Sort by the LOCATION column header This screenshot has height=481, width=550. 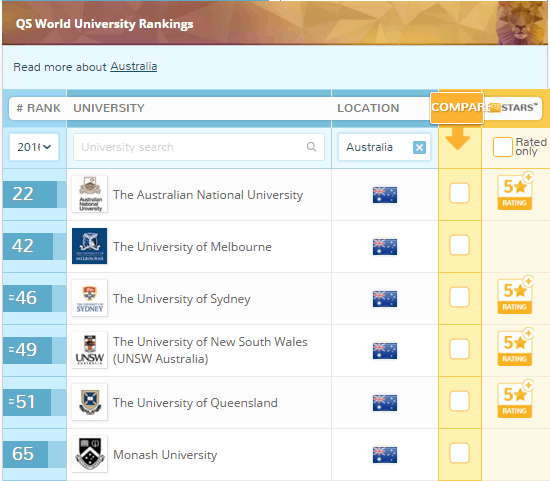click(368, 108)
